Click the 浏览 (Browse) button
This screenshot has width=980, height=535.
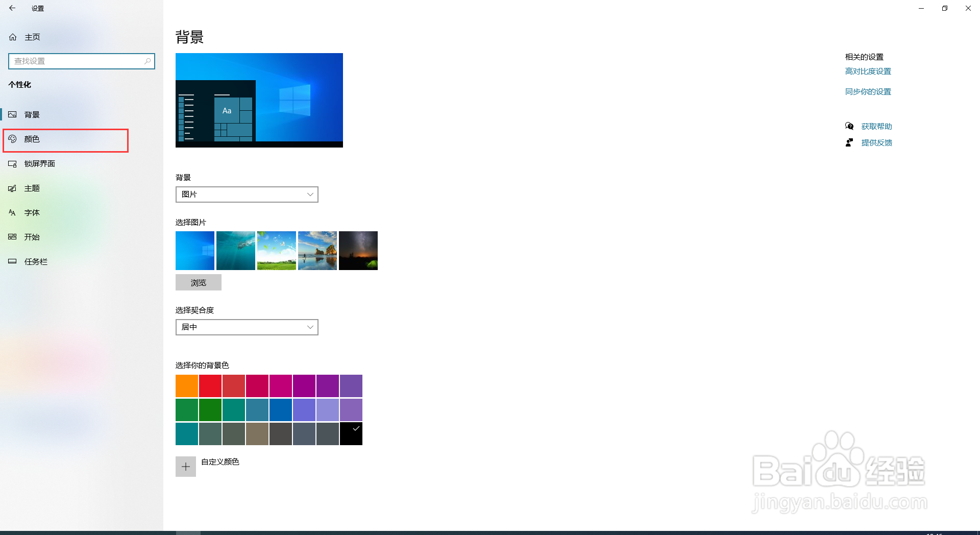198,282
